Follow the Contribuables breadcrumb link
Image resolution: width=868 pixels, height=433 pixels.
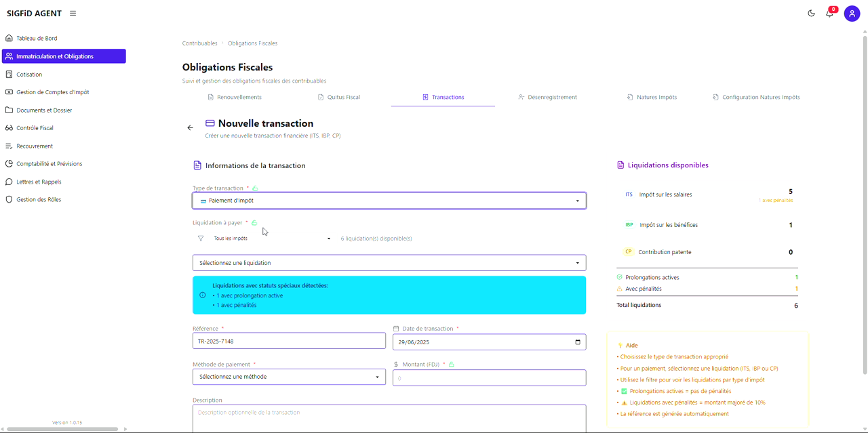pos(199,43)
